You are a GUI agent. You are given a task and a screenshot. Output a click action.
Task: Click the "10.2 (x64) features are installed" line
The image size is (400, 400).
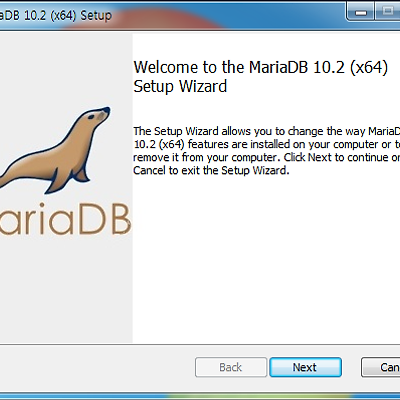click(267, 144)
